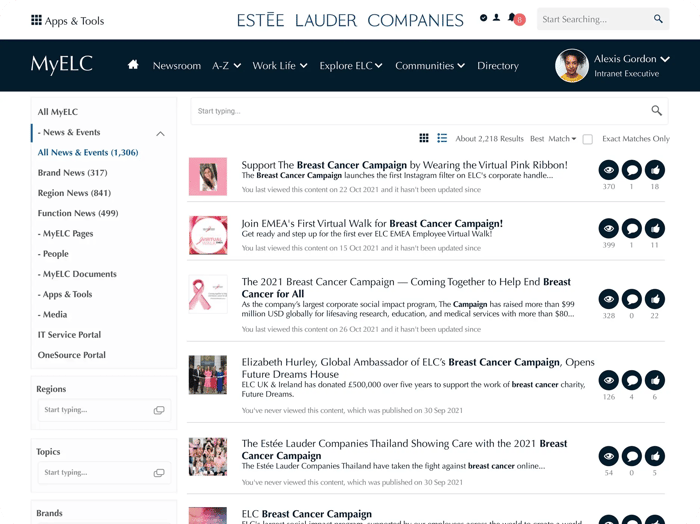Like the EMEA Virtual Walk article
Image resolution: width=700 pixels, height=524 pixels.
click(x=655, y=229)
